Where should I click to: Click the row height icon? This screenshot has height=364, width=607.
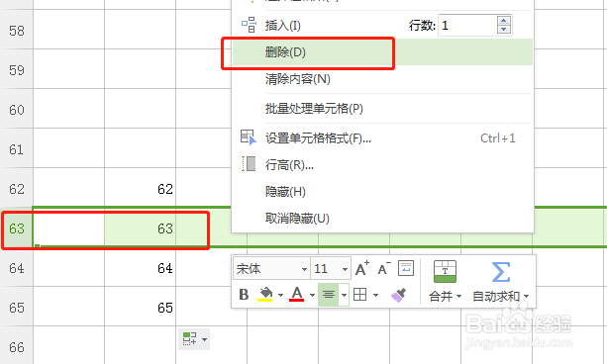click(249, 163)
